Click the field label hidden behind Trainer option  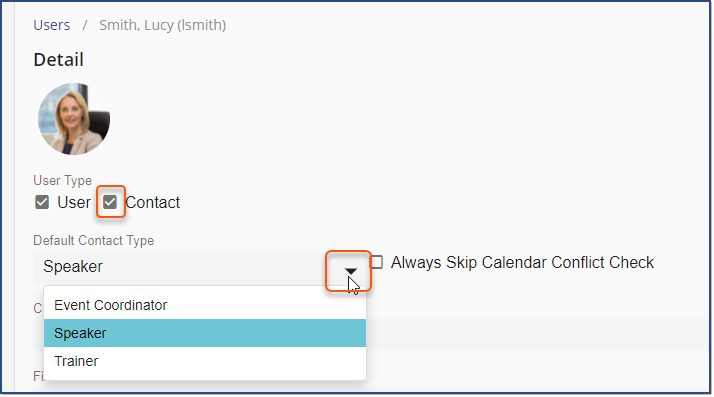click(x=38, y=376)
